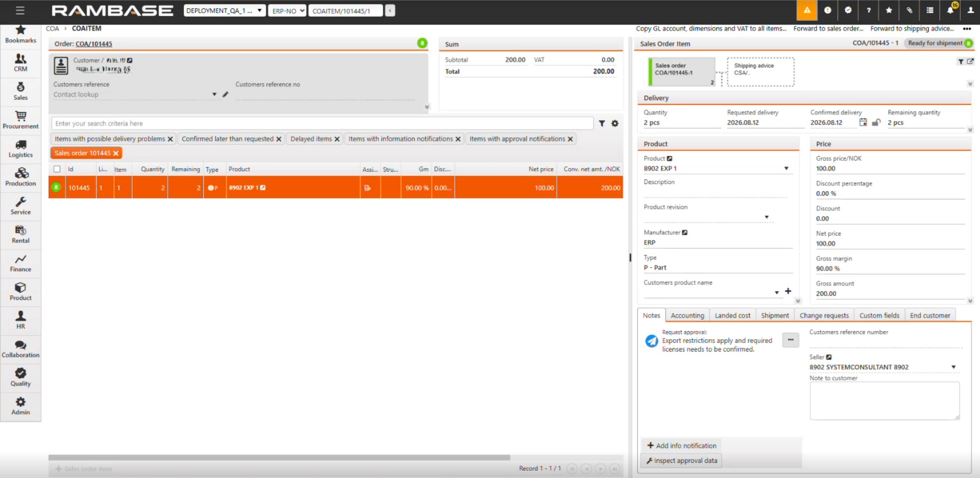Open the Logistics module
This screenshot has width=980, height=478.
[x=21, y=148]
